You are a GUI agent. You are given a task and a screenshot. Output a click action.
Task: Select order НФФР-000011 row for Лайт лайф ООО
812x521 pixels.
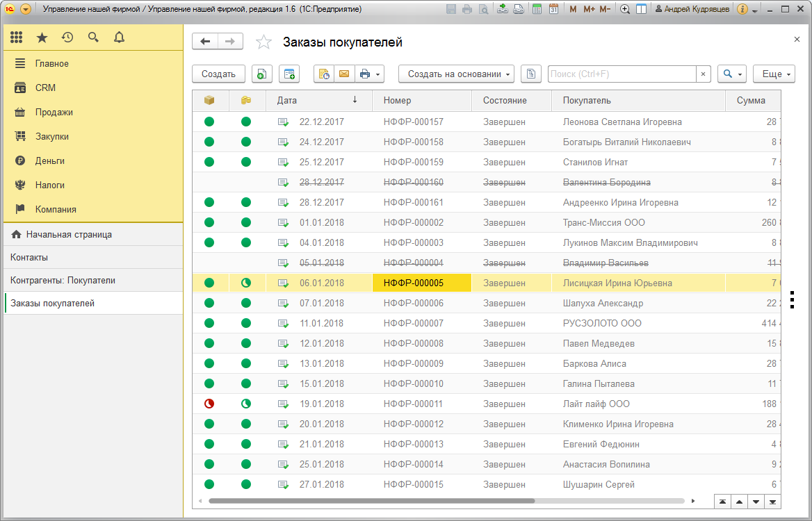[x=486, y=404]
